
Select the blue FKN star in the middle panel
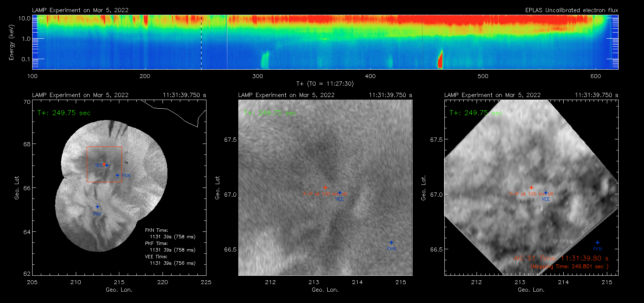[x=391, y=242]
